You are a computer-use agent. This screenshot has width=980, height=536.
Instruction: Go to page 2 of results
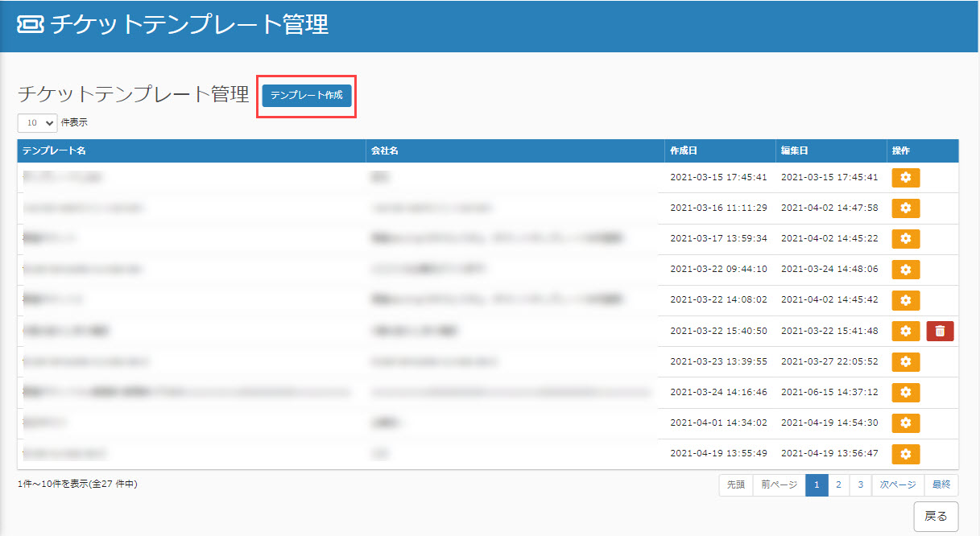(838, 485)
